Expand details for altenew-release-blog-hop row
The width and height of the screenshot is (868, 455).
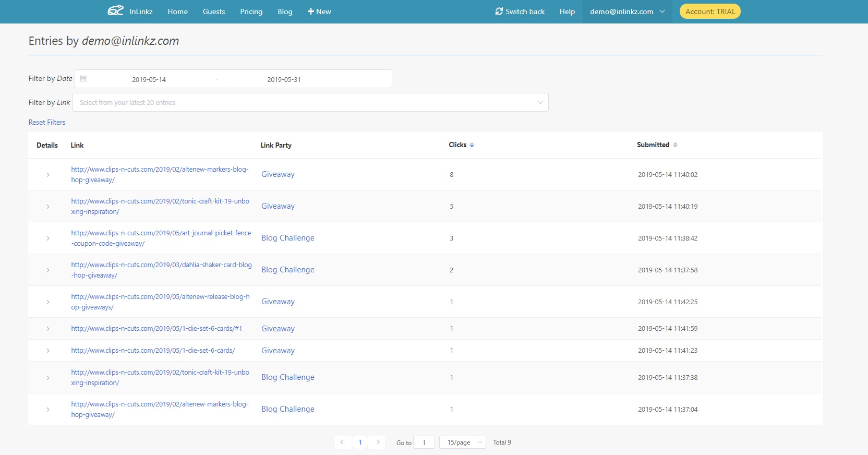(x=48, y=302)
